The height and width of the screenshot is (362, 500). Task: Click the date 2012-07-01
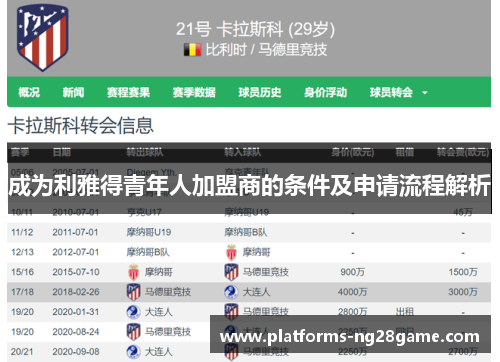(76, 252)
